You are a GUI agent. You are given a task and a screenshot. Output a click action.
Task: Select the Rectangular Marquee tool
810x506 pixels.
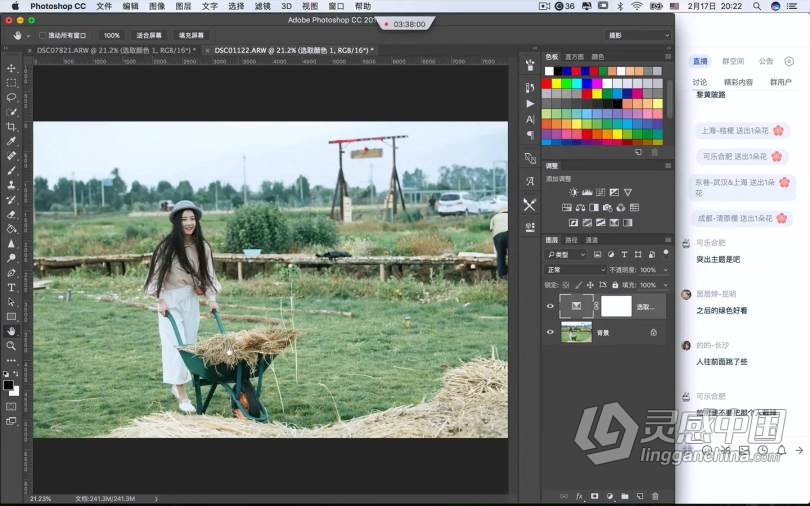tap(11, 83)
